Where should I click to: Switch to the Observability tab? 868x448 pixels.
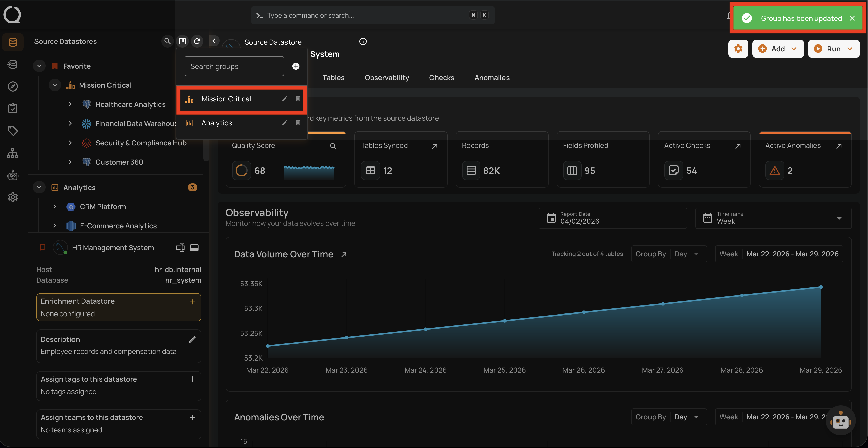[x=386, y=78]
